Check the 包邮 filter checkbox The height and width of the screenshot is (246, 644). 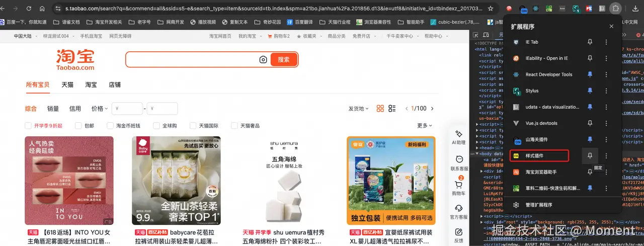tap(78, 126)
